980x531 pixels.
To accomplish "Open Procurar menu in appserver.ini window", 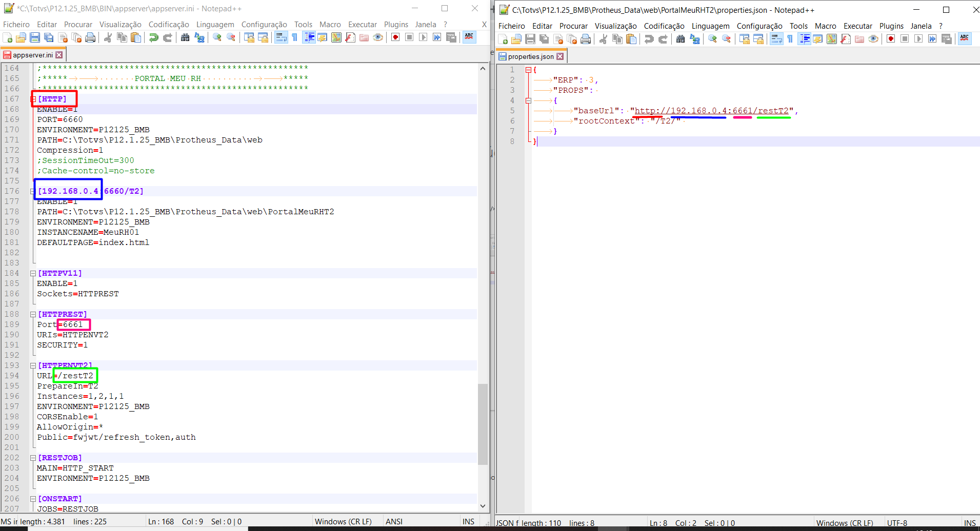I will [78, 25].
